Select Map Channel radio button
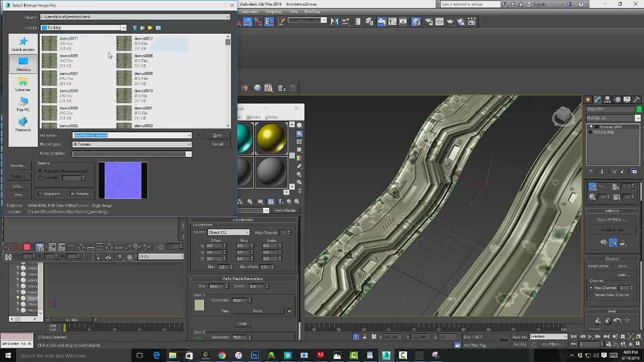This screenshot has height=362, width=644. pyautogui.click(x=591, y=288)
